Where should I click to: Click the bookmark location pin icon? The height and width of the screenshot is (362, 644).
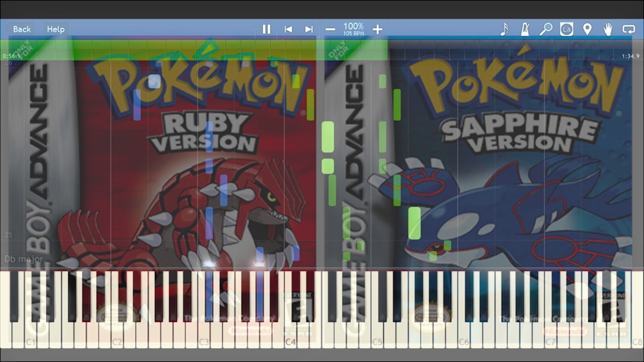(x=587, y=29)
